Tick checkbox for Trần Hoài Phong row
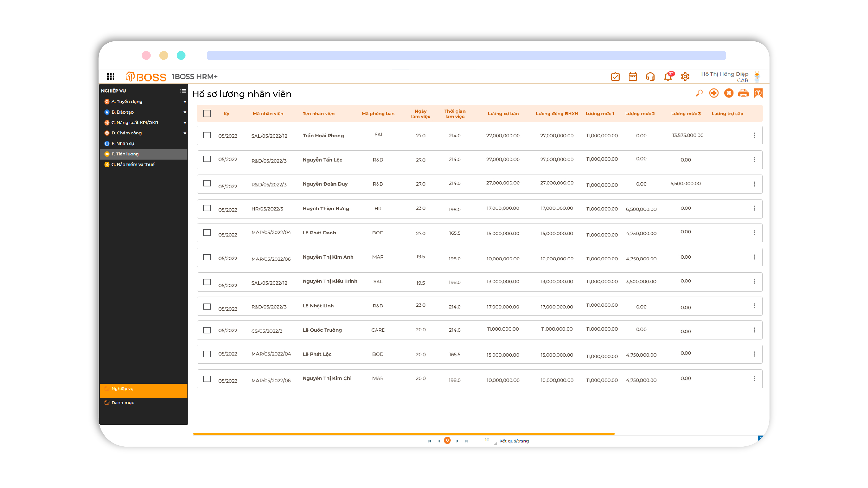Viewport: 868px width, 488px height. [207, 135]
